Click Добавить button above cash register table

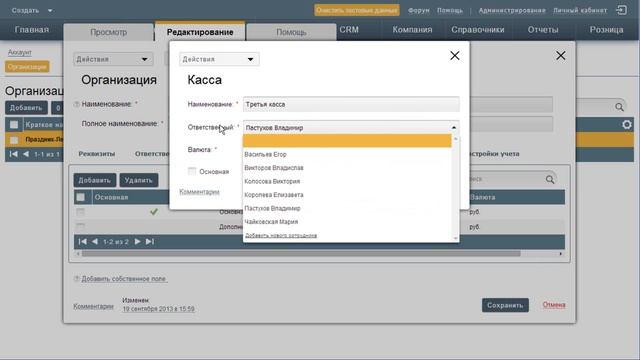[95, 180]
